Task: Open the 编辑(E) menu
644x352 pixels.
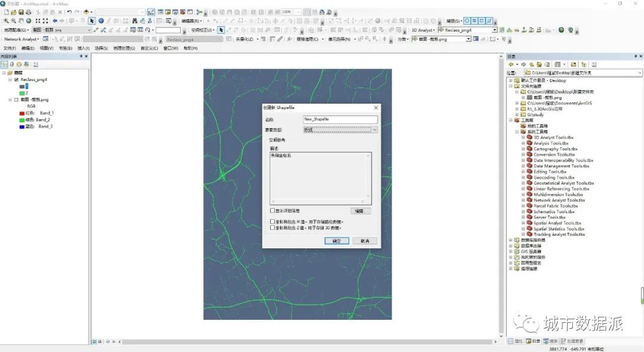Action: pos(28,48)
